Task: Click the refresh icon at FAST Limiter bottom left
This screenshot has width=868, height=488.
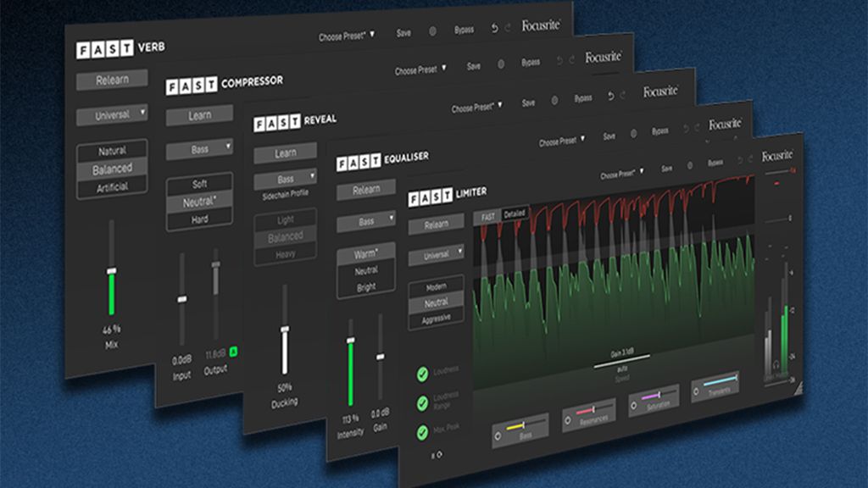Action: click(x=439, y=454)
